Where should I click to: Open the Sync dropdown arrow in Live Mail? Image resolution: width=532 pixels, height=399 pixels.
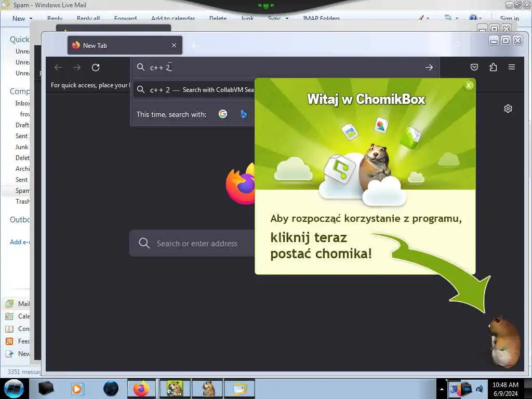(287, 18)
